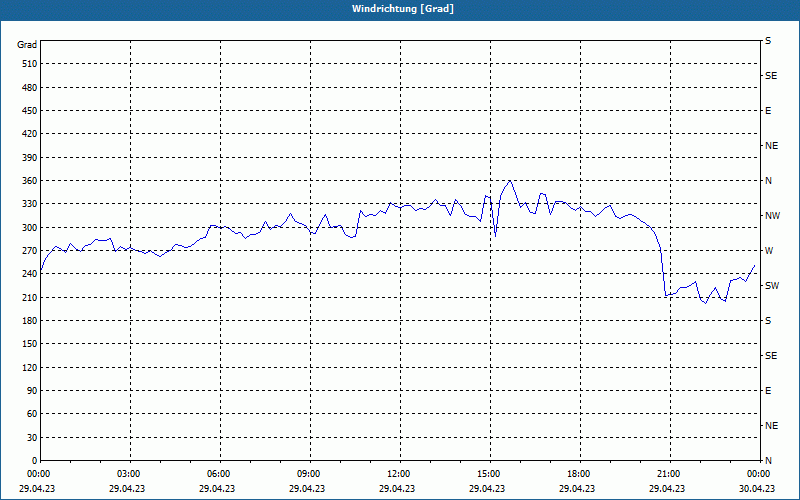Select the 330 y-axis tick label
800x500 pixels.
(x=30, y=204)
